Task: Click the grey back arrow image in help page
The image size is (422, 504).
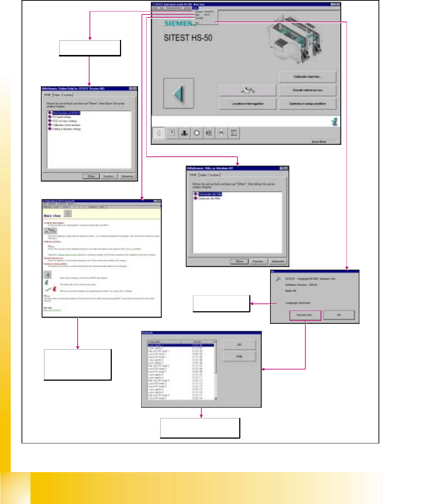Action: 48,275
